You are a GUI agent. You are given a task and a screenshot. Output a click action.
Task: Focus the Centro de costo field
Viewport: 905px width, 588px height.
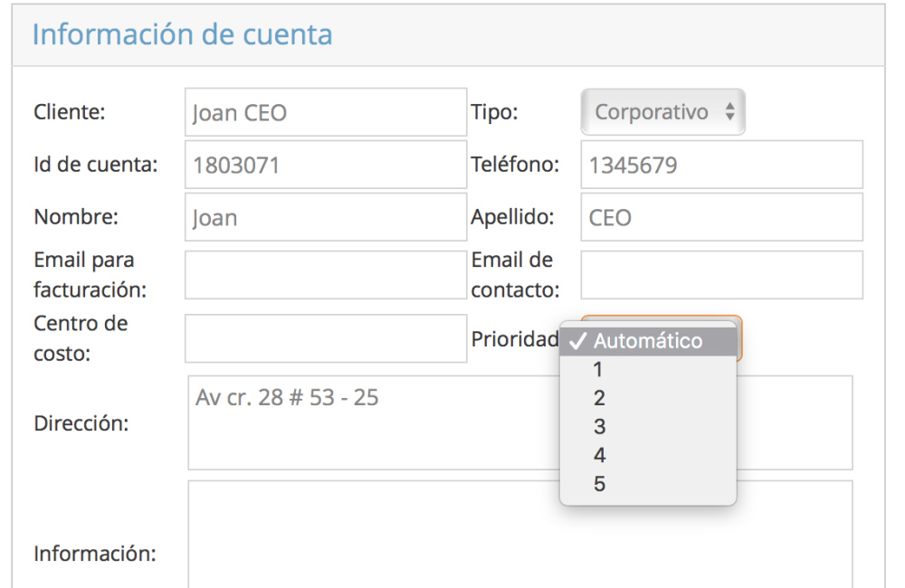pyautogui.click(x=326, y=338)
